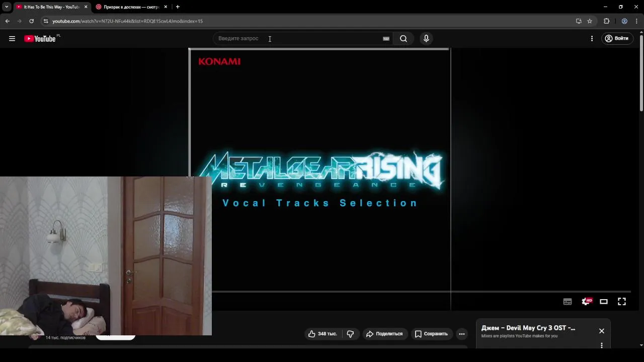View site information icon in address bar
Image resolution: width=644 pixels, height=362 pixels.
click(x=46, y=21)
